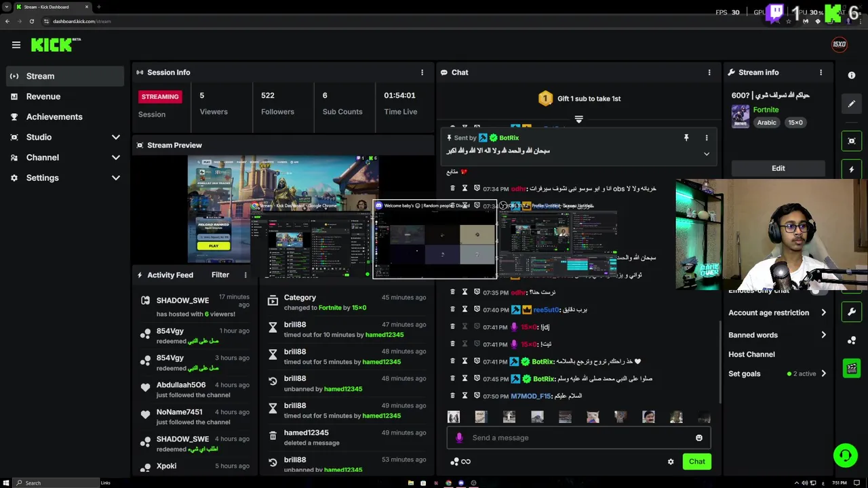This screenshot has width=868, height=488.
Task: Open chat settings gear next to Chat button
Action: pos(671,462)
